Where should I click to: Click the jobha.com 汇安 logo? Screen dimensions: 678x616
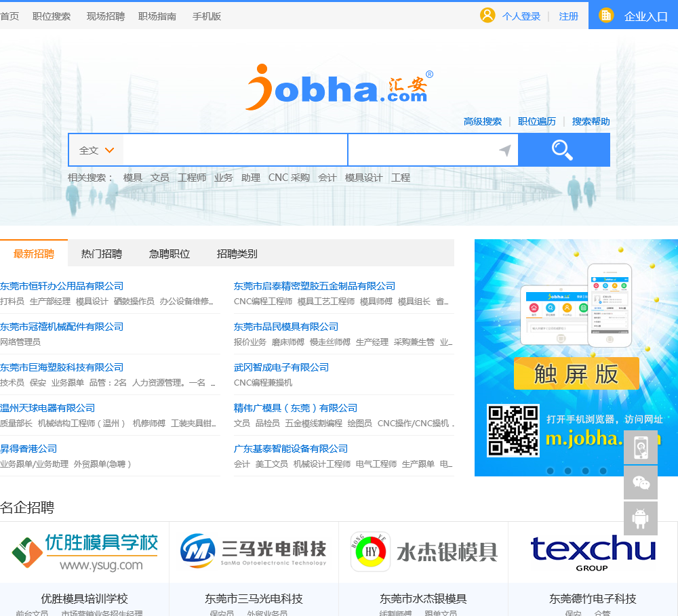pyautogui.click(x=340, y=87)
